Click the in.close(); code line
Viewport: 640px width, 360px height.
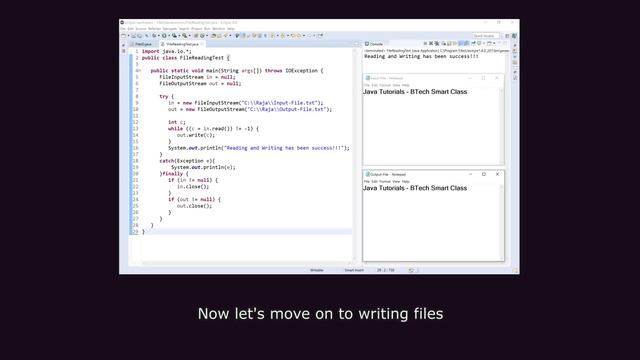click(x=193, y=187)
